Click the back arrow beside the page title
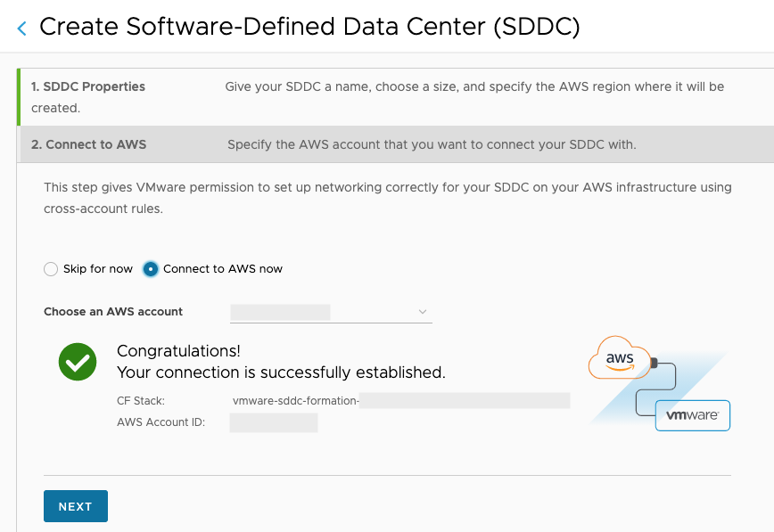Viewport: 774px width, 532px height. click(x=22, y=29)
